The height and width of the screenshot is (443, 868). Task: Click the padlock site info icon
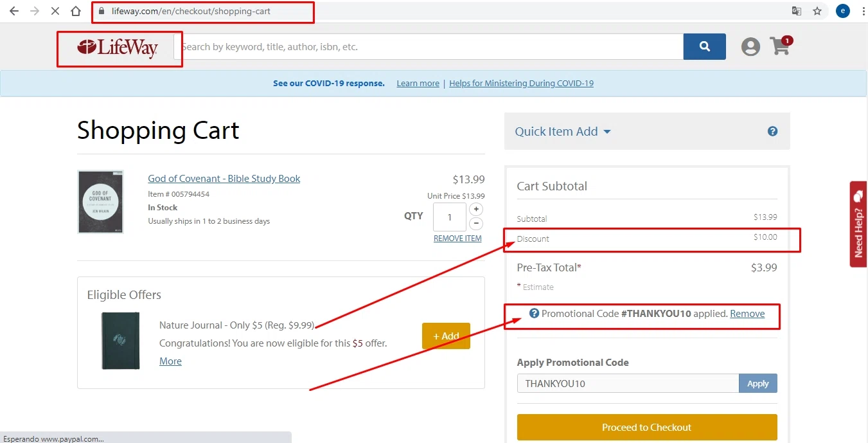point(102,11)
